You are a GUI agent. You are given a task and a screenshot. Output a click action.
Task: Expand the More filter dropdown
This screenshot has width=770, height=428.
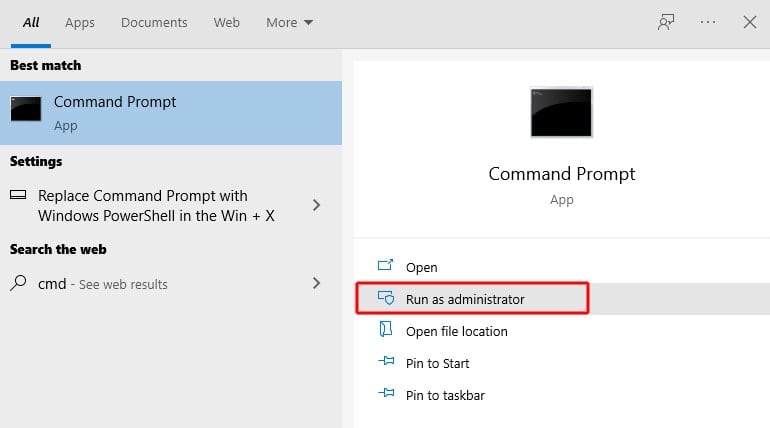289,23
